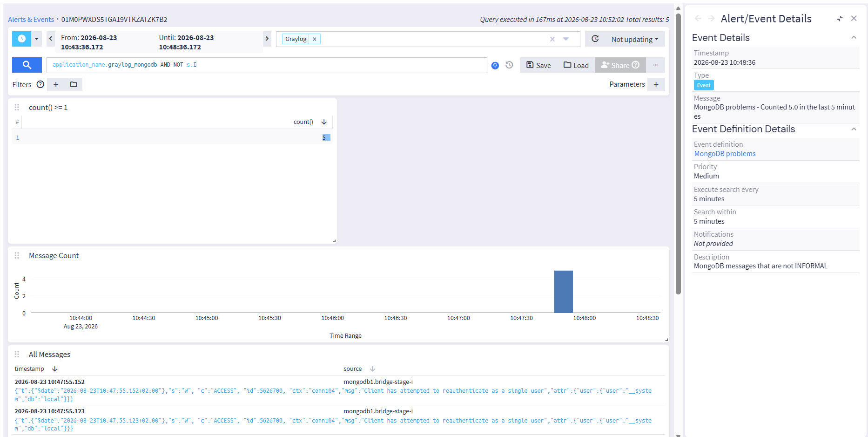
Task: Load a saved search
Action: (576, 65)
